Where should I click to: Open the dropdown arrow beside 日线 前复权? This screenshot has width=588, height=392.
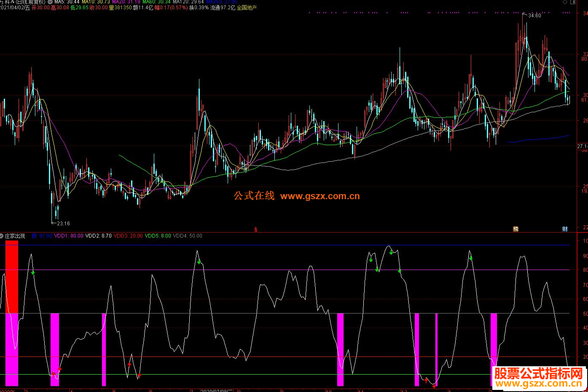50,2
